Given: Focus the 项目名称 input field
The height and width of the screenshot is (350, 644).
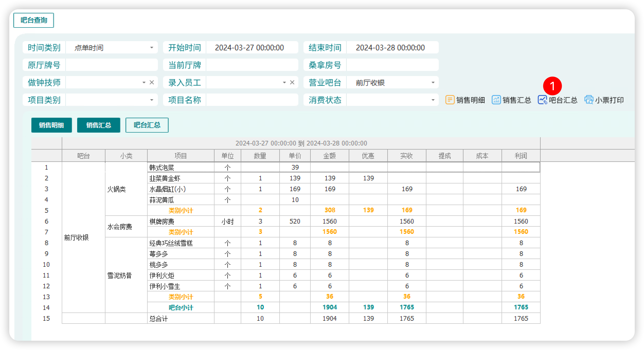Looking at the screenshot, I should (252, 100).
